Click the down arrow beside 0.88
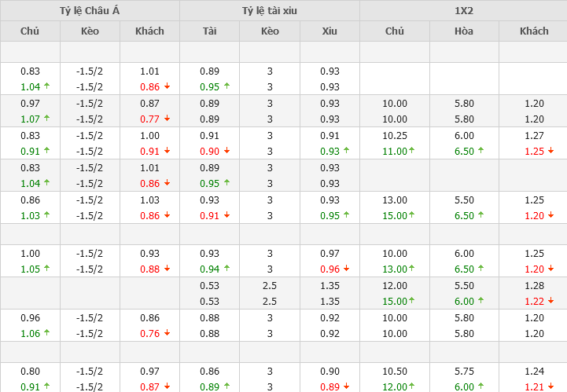567x392 pixels. [x=167, y=269]
